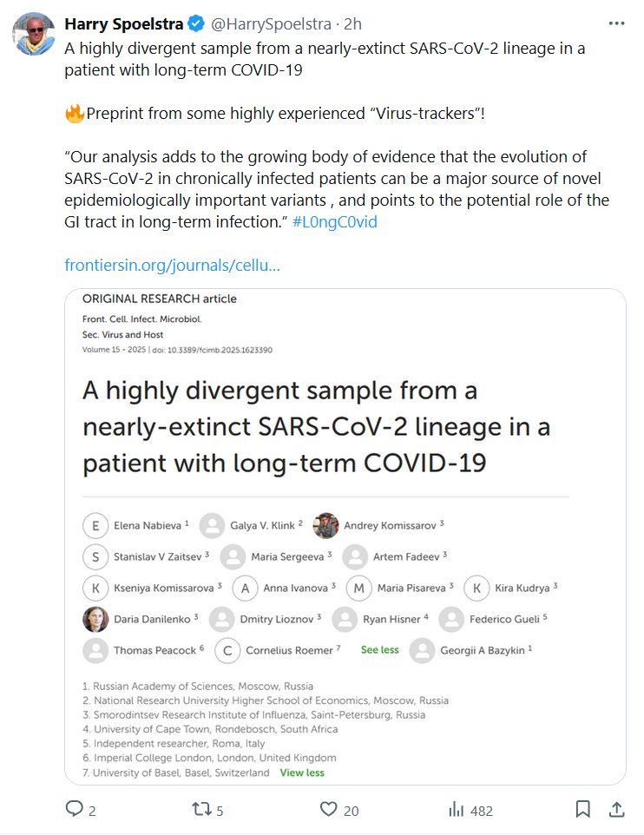Bookmark this post

[x=583, y=810]
